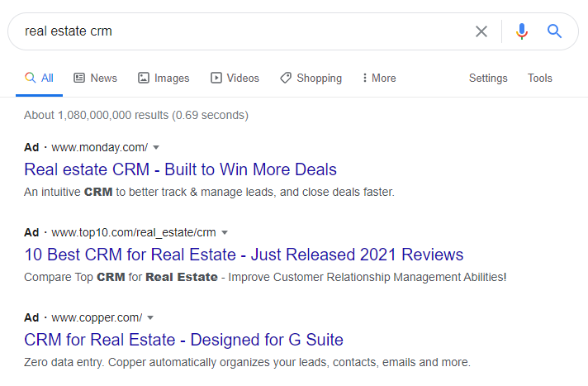Click the three-dot More icon
The height and width of the screenshot is (386, 588).
coord(364,78)
